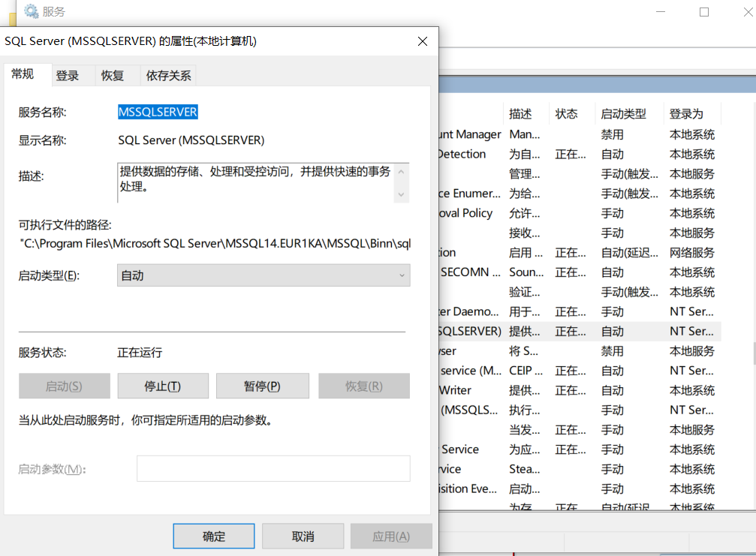The width and height of the screenshot is (756, 556).
Task: Click 网络服务 login cell
Action: coord(692,253)
